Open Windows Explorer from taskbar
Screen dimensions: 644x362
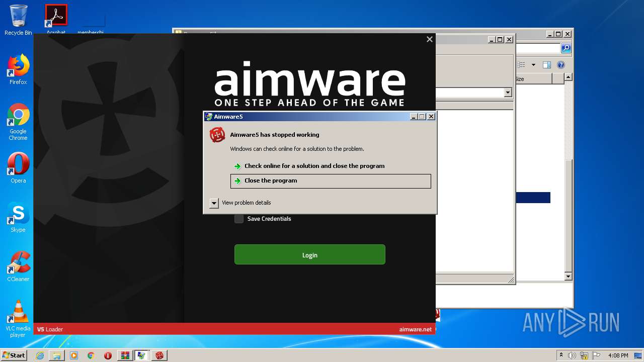(x=57, y=355)
